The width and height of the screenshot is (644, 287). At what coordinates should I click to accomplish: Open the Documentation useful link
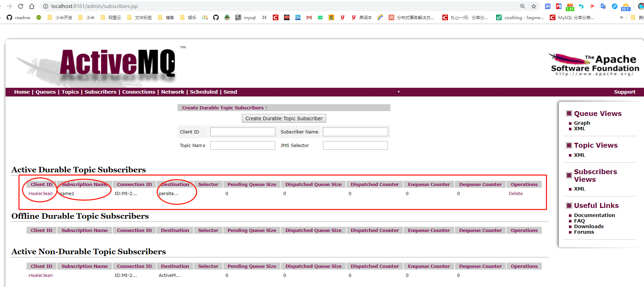pyautogui.click(x=594, y=215)
